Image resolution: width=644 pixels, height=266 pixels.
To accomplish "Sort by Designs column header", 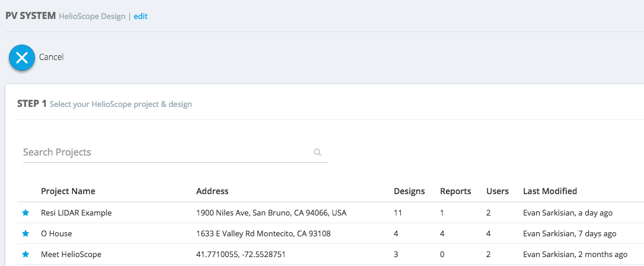I will 410,191.
